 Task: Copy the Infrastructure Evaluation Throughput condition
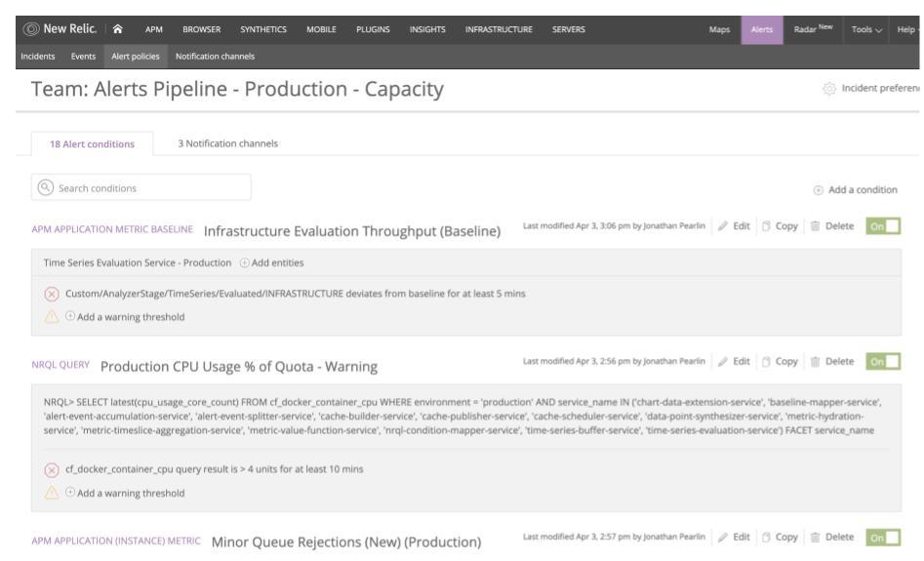pyautogui.click(x=780, y=225)
